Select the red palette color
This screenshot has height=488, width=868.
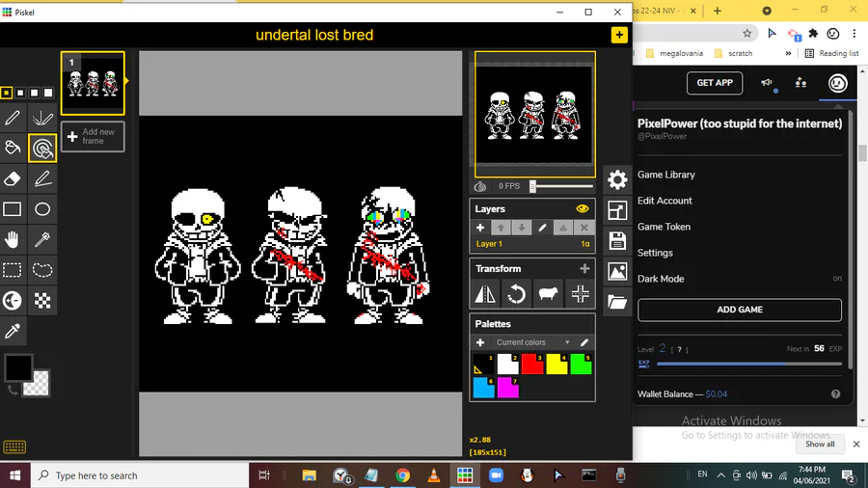pos(532,364)
